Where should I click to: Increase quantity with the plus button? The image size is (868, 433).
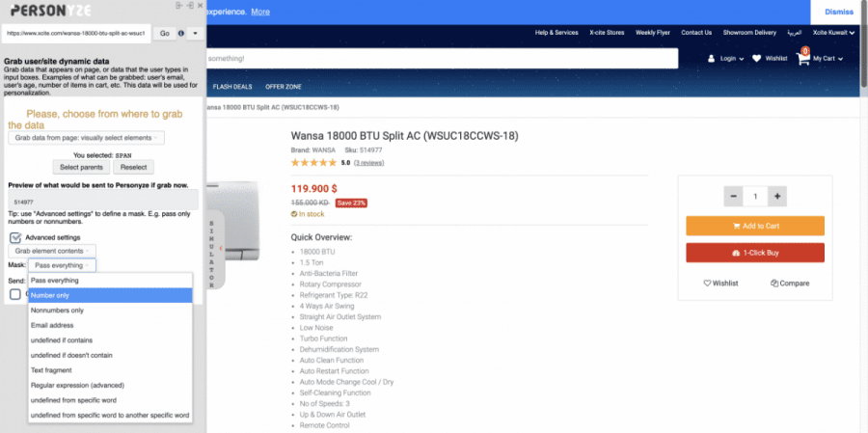(x=777, y=196)
